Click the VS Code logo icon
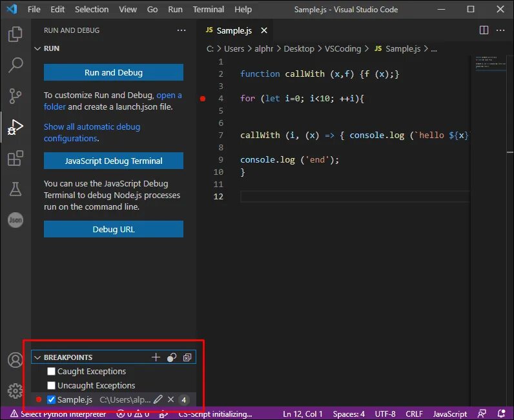514x420 pixels. (12, 9)
